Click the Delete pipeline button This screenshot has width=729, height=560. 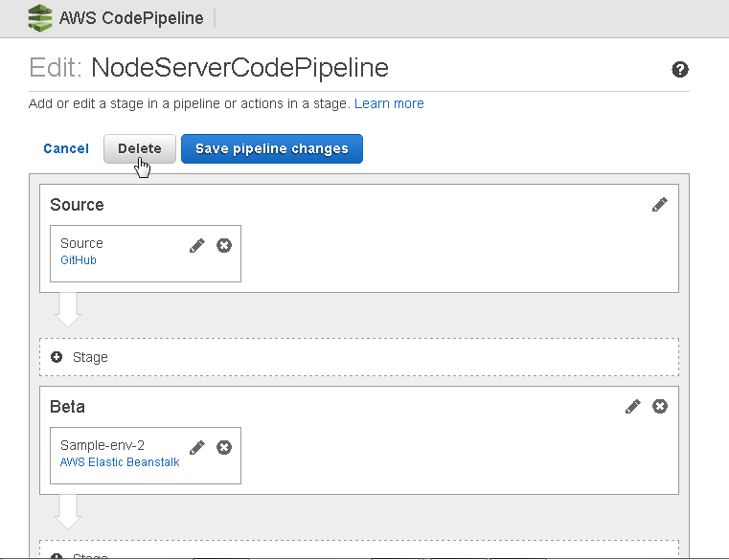[x=140, y=148]
